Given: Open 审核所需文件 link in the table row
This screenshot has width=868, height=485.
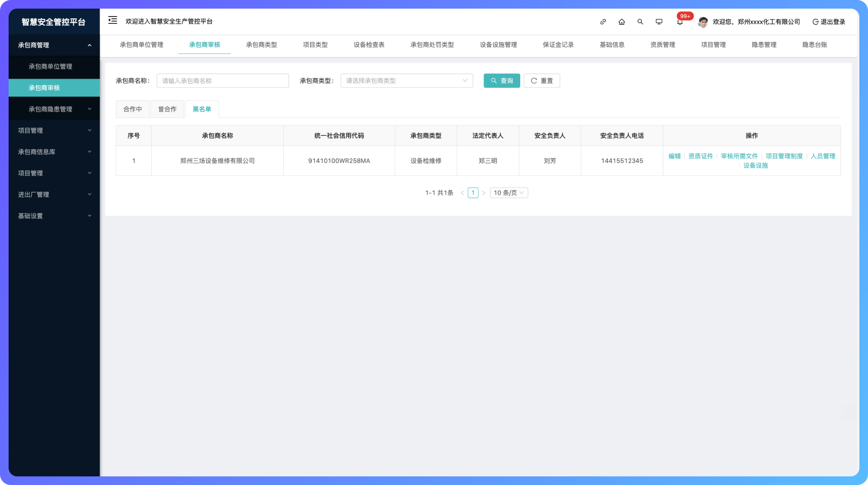Looking at the screenshot, I should click(739, 156).
